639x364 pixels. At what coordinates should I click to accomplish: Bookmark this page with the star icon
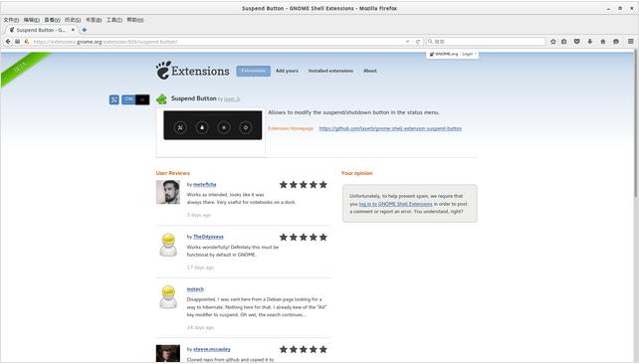(553, 42)
